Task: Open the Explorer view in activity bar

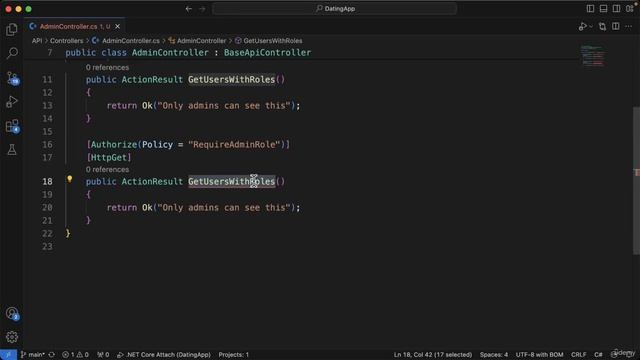Action: 12,29
